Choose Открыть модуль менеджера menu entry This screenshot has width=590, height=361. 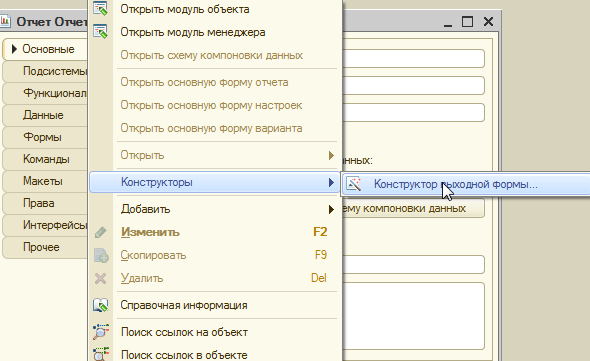click(216, 32)
